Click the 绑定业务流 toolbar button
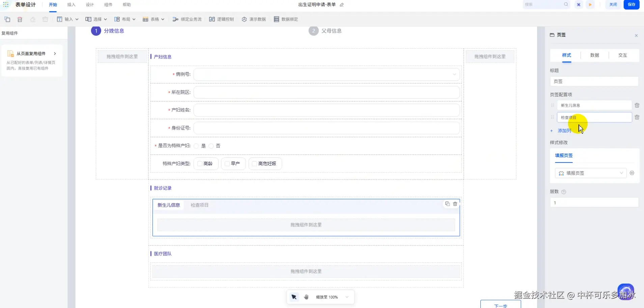The width and height of the screenshot is (644, 308). (187, 19)
